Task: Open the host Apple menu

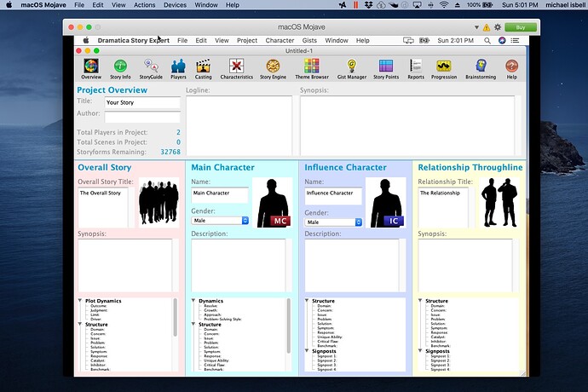Action: (x=9, y=5)
